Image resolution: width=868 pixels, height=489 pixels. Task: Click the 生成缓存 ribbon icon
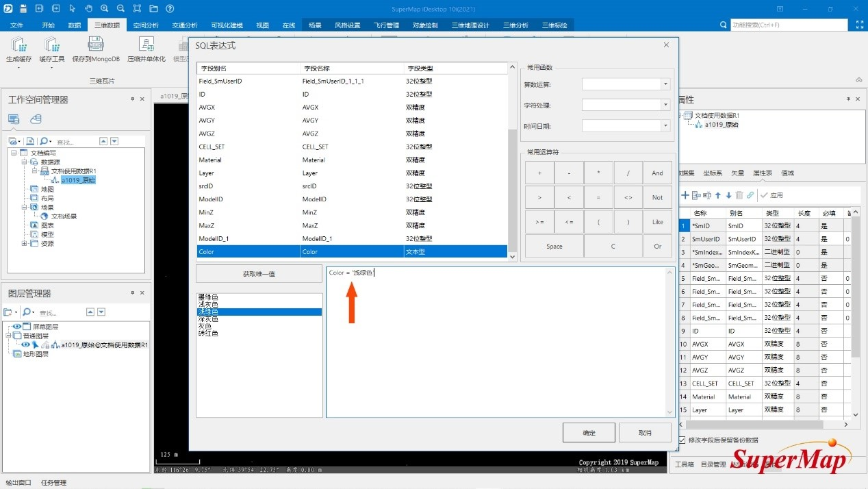click(18, 45)
